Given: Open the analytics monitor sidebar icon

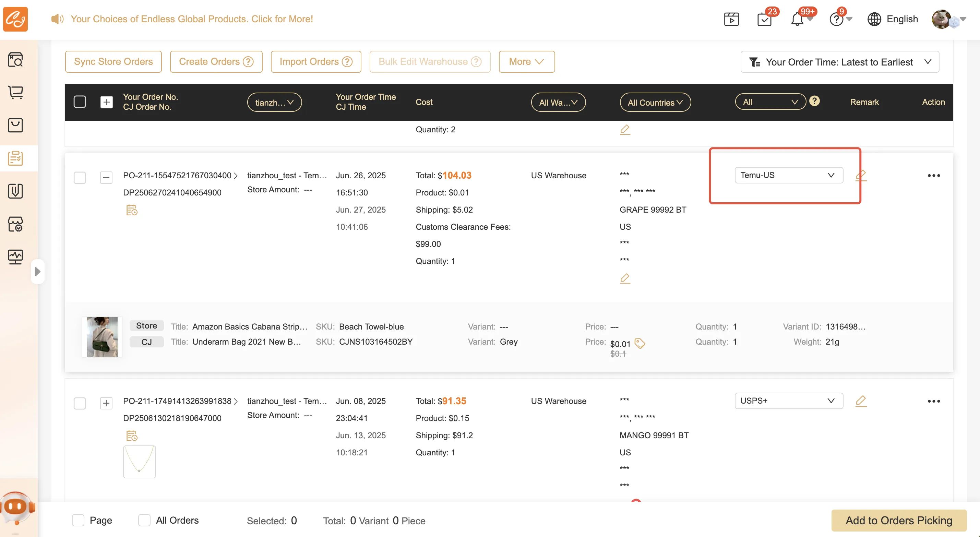Looking at the screenshot, I should click(x=15, y=257).
